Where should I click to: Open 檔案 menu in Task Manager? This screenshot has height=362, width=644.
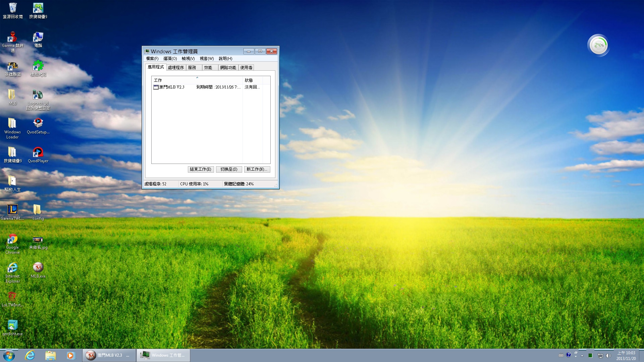pos(151,58)
